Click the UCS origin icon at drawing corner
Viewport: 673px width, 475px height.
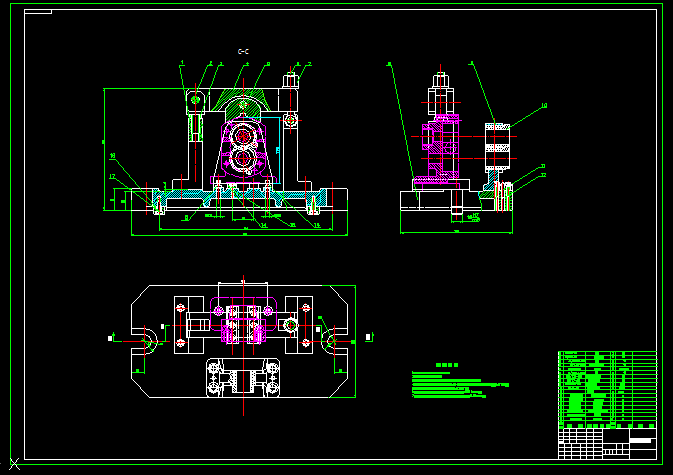click(x=14, y=464)
